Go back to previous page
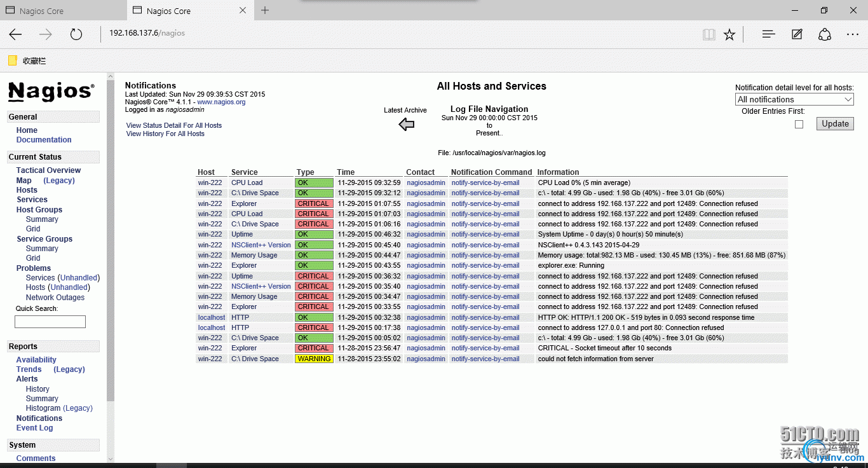This screenshot has width=868, height=468. (x=15, y=34)
